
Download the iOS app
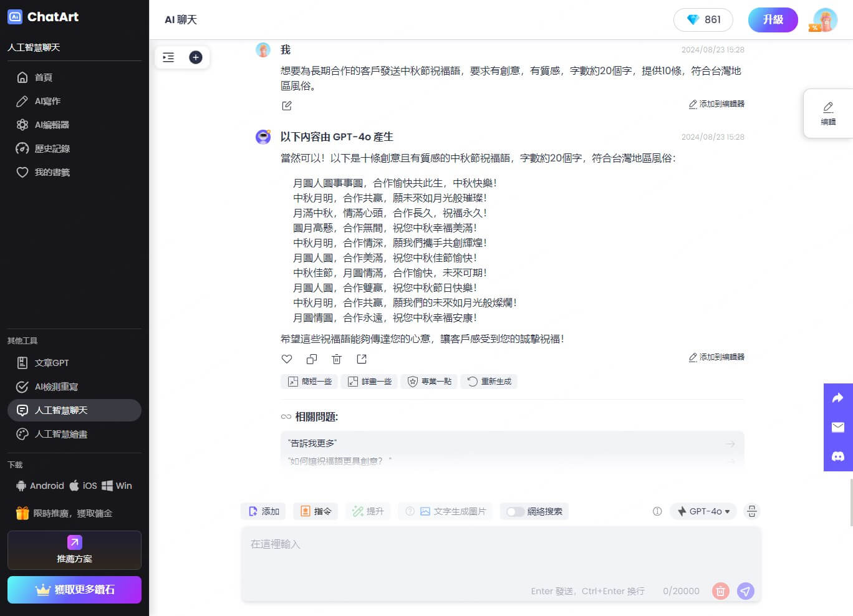(83, 486)
